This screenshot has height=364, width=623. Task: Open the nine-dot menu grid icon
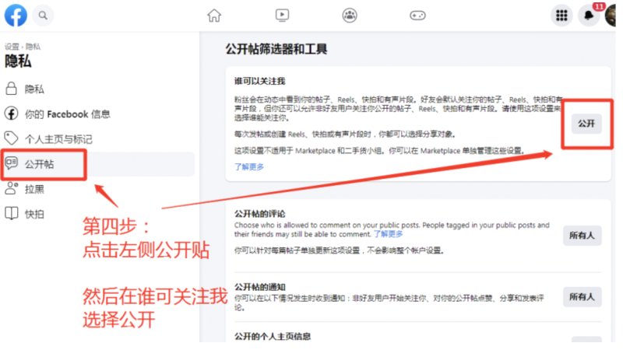[x=560, y=16]
